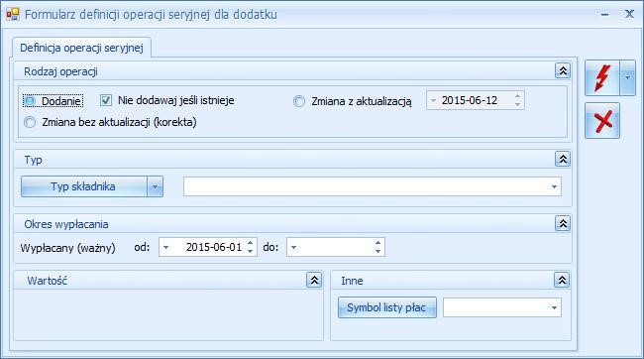The height and width of the screenshot is (359, 644).
Task: Decrease the 2015-06-12 update date
Action: [x=517, y=105]
